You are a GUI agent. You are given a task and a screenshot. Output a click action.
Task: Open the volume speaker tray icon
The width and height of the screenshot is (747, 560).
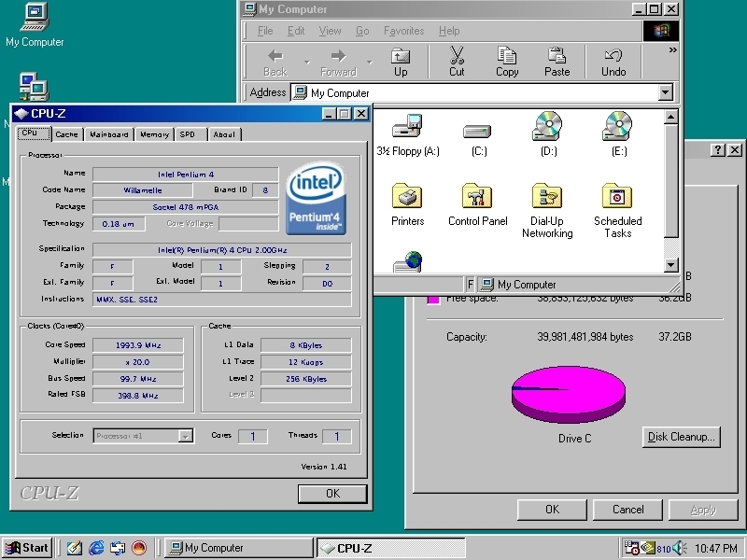pos(678,548)
